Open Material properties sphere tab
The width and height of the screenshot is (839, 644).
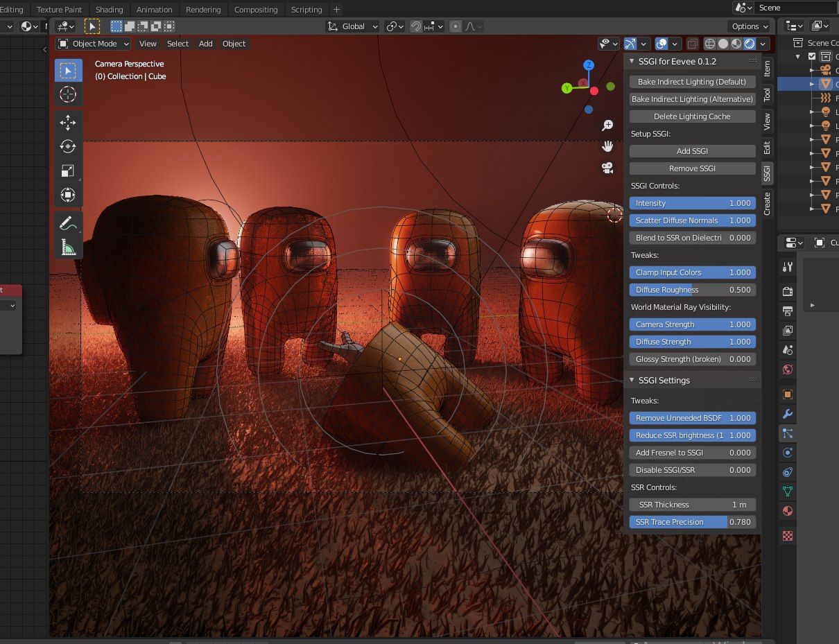tap(787, 511)
